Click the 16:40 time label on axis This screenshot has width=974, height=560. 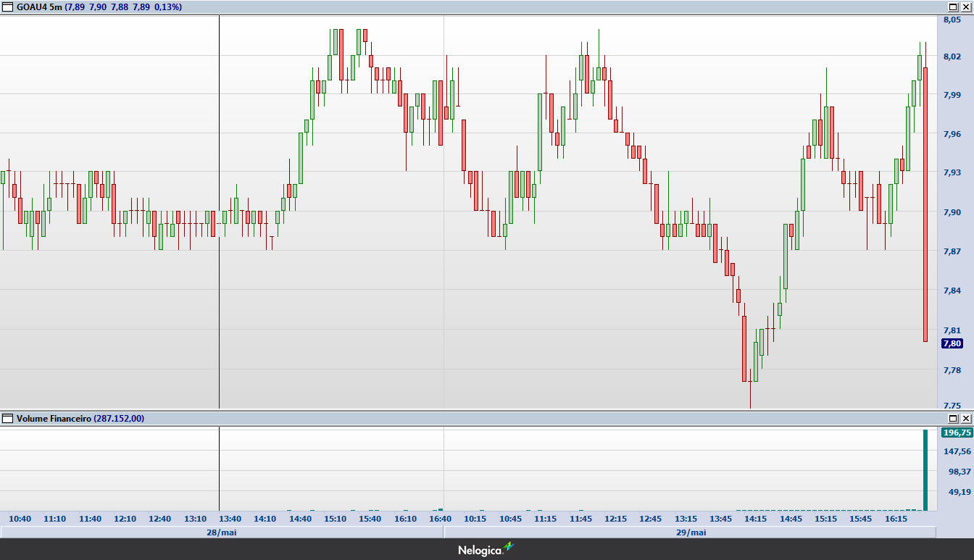(440, 519)
